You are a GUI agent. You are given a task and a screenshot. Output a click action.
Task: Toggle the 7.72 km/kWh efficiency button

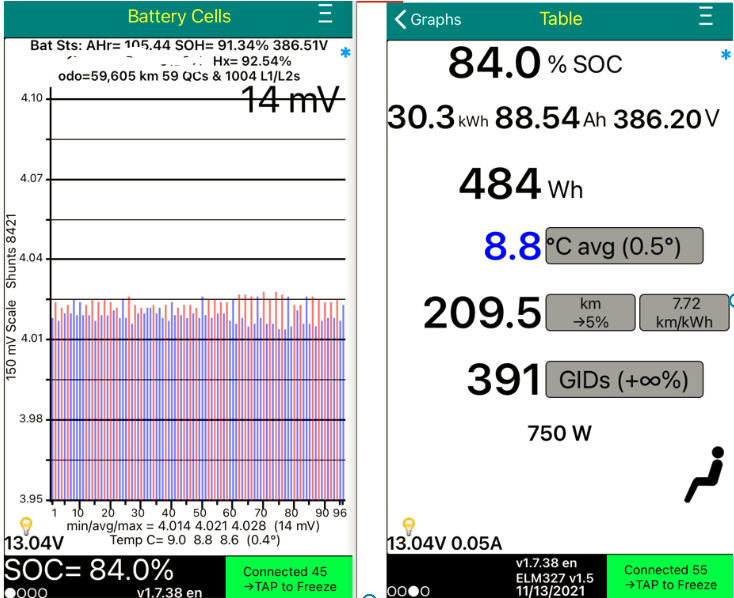click(x=680, y=312)
